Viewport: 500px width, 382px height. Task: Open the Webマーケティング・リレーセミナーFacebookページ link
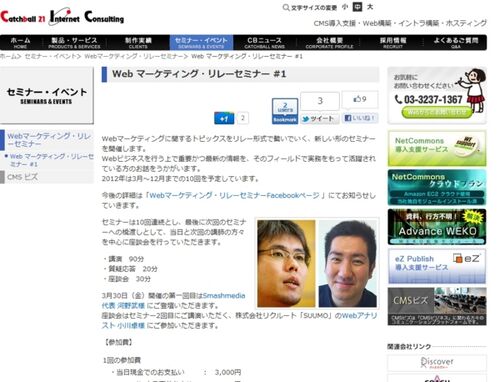(x=234, y=195)
